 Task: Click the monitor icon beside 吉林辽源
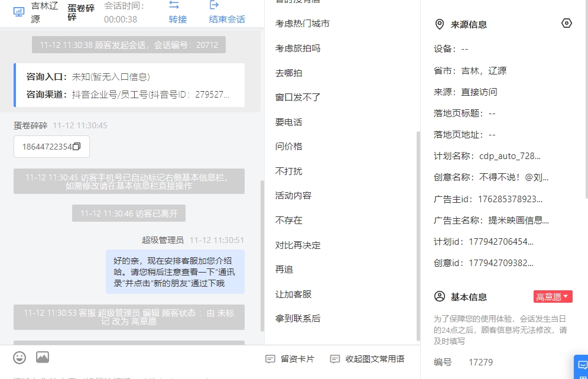19,12
